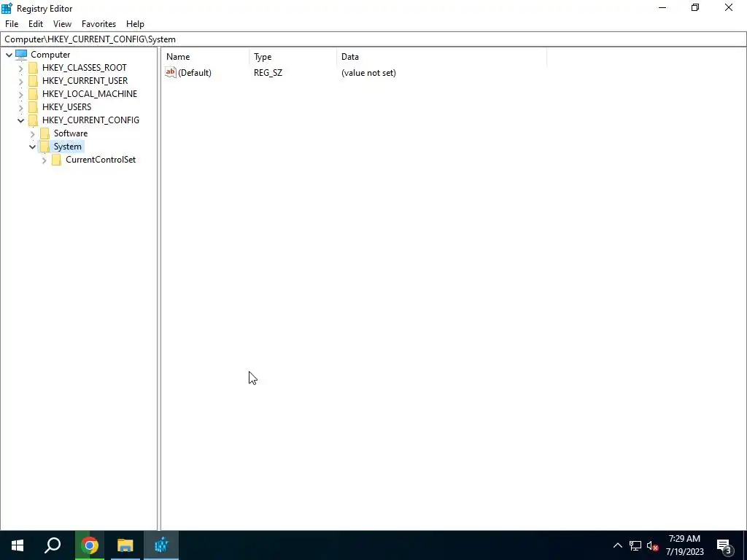
Task: Expand HKEY_USERS chevron
Action: [x=20, y=108]
